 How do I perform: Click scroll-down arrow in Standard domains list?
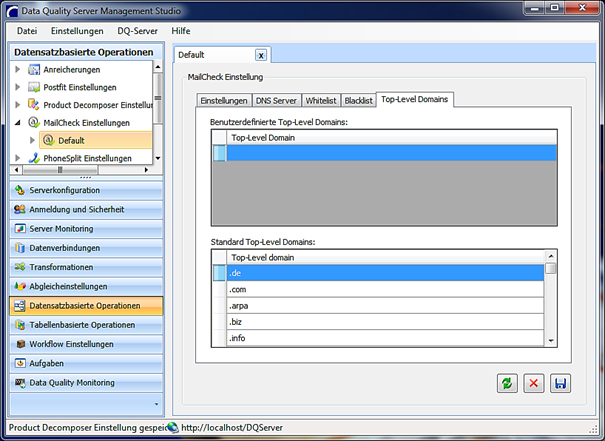coord(551,341)
